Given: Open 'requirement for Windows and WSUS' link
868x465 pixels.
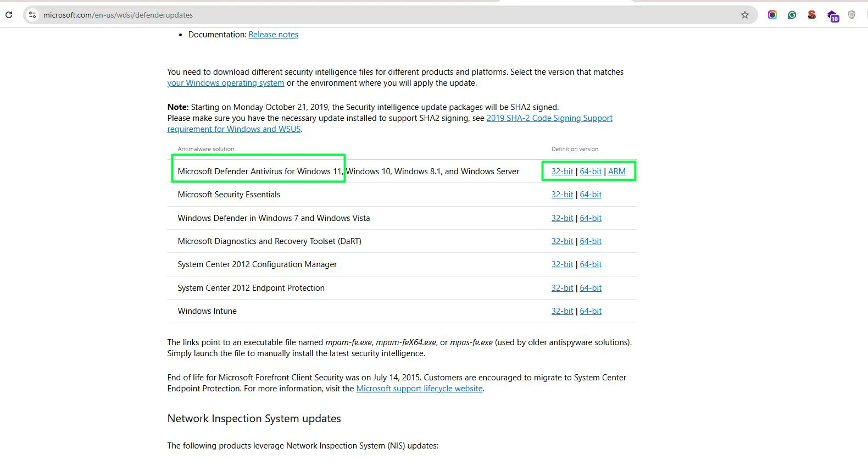Looking at the screenshot, I should click(x=234, y=129).
